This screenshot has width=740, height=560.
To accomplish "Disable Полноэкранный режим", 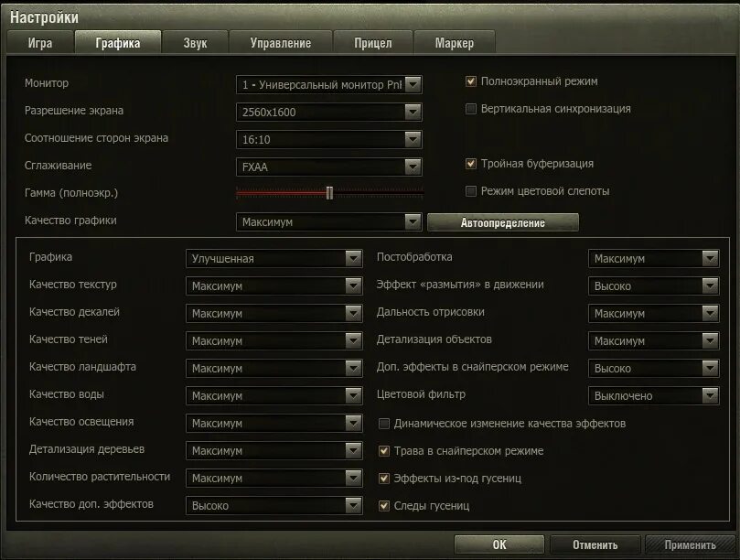I will pyautogui.click(x=470, y=81).
